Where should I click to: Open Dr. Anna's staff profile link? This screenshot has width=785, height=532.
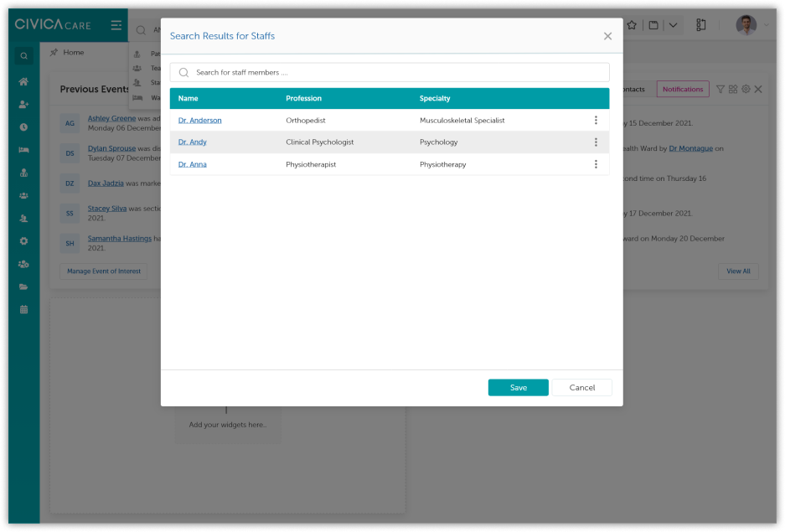tap(192, 164)
